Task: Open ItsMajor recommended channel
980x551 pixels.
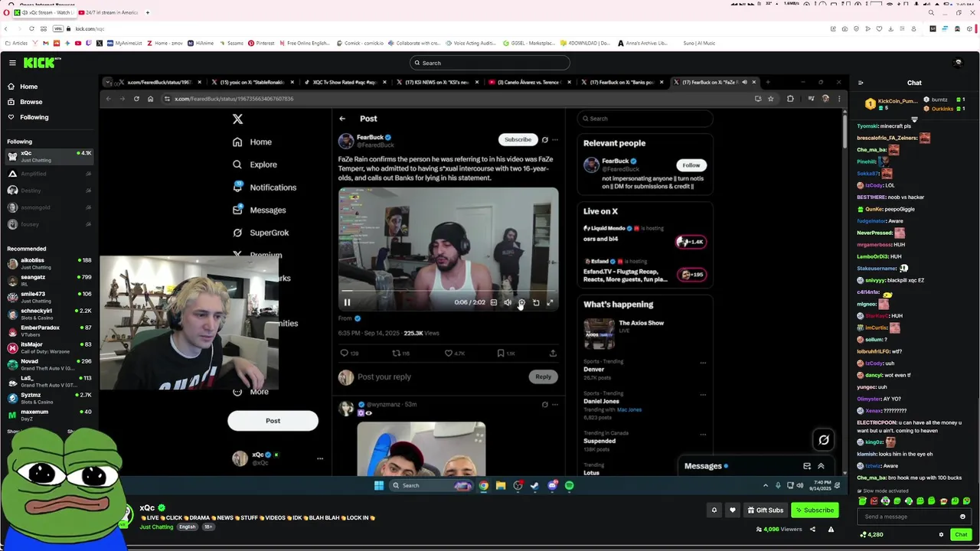Action: coord(49,347)
